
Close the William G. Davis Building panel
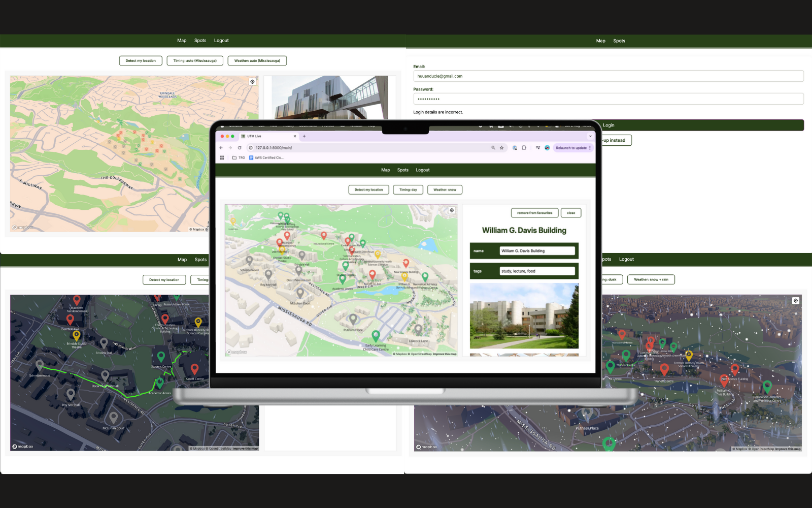point(571,213)
